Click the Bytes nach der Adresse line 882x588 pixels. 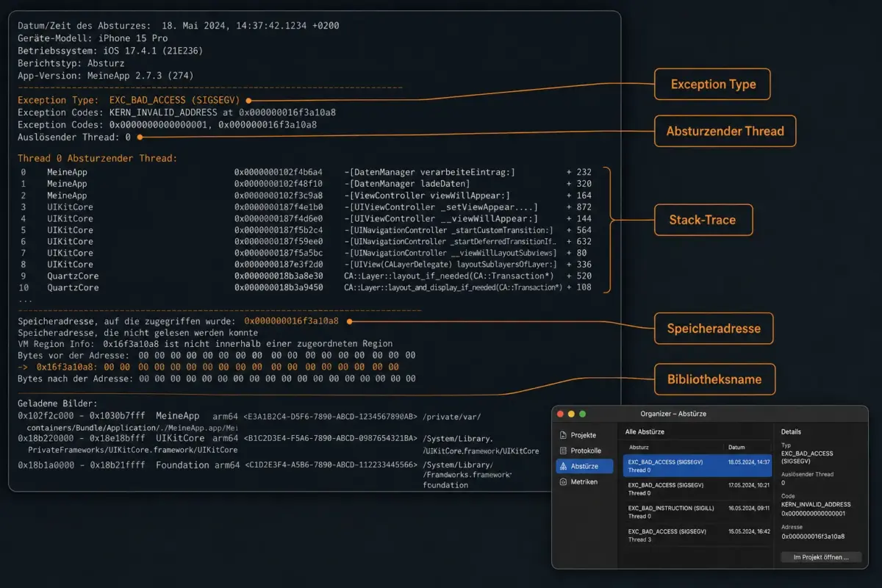(x=217, y=379)
